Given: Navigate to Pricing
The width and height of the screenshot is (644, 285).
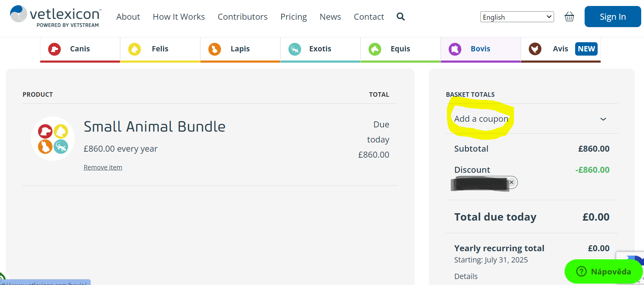Looking at the screenshot, I should click(293, 17).
